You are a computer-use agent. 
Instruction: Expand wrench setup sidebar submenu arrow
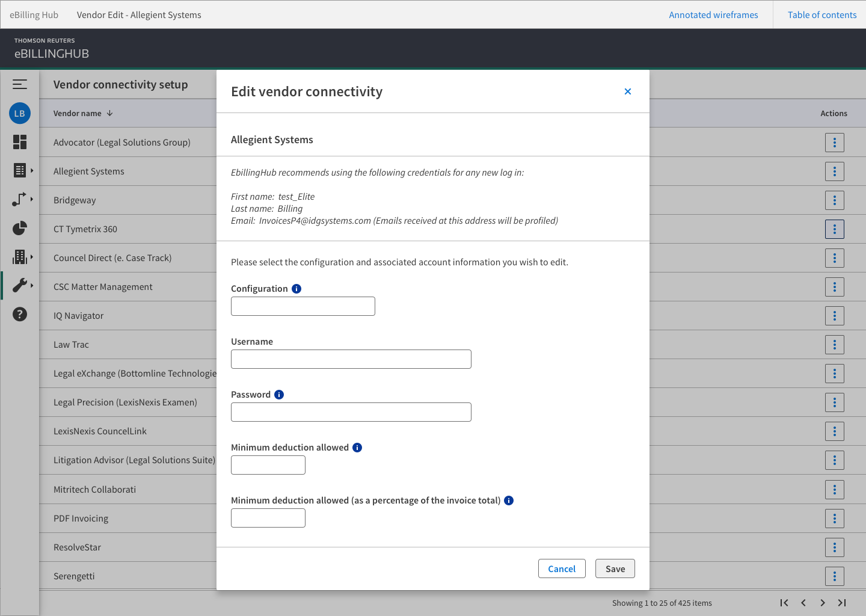(x=32, y=285)
